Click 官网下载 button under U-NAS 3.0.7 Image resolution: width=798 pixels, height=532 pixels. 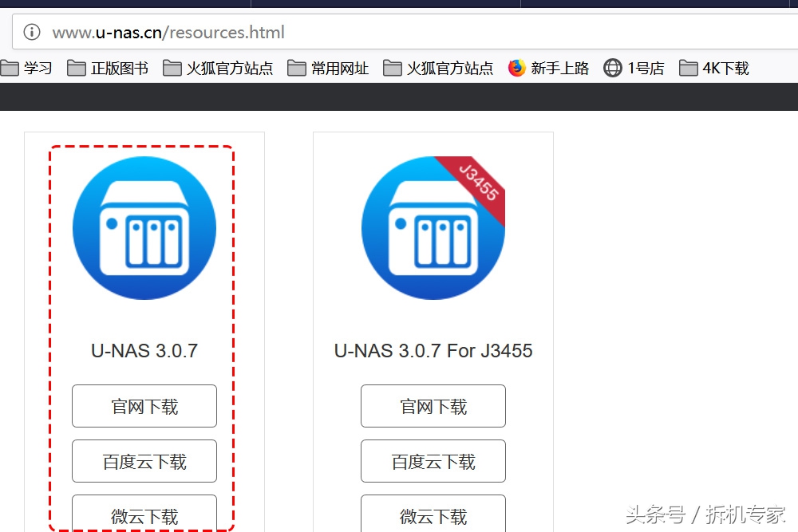click(144, 406)
